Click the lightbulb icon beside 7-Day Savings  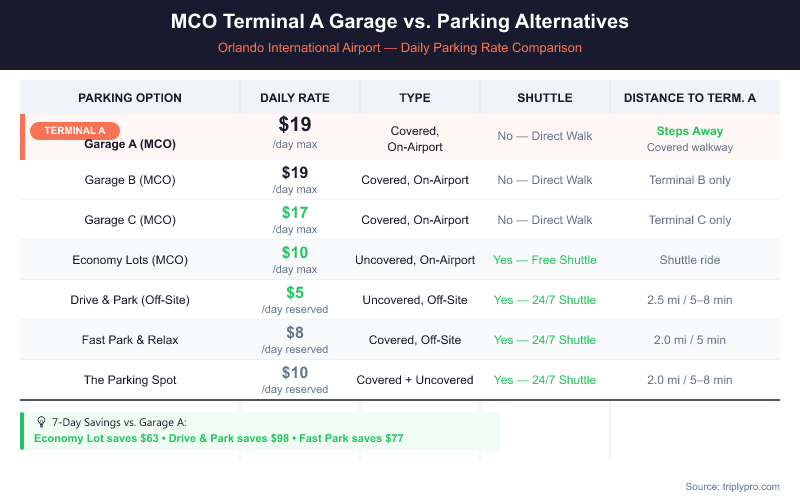click(41, 422)
